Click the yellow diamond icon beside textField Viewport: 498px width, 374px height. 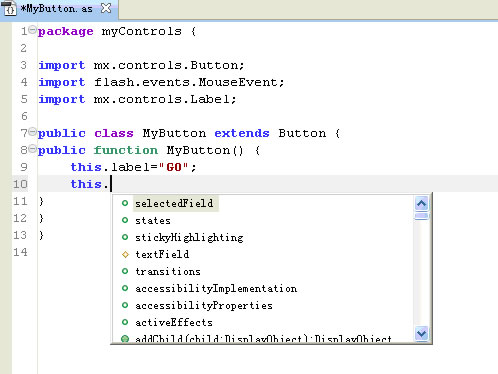[125, 254]
